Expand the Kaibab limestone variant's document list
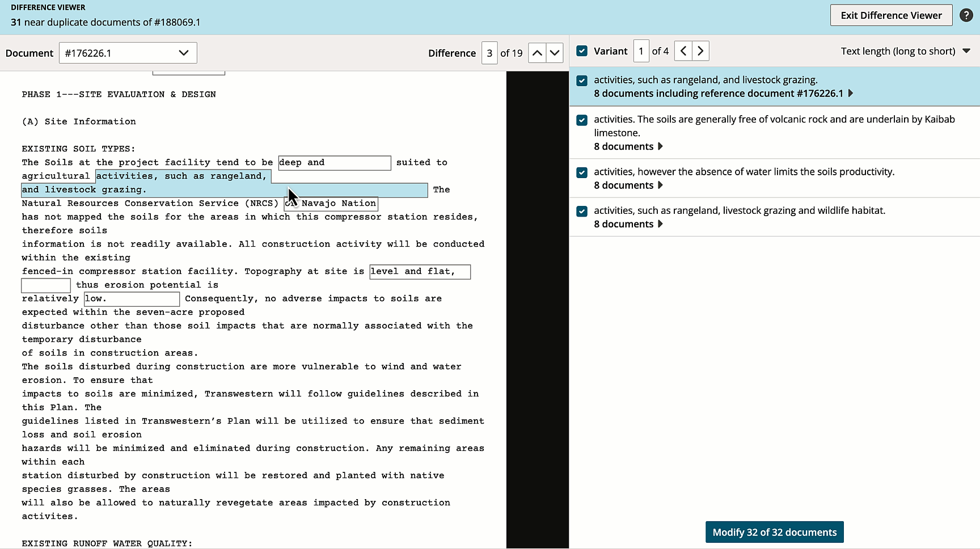 click(x=659, y=146)
